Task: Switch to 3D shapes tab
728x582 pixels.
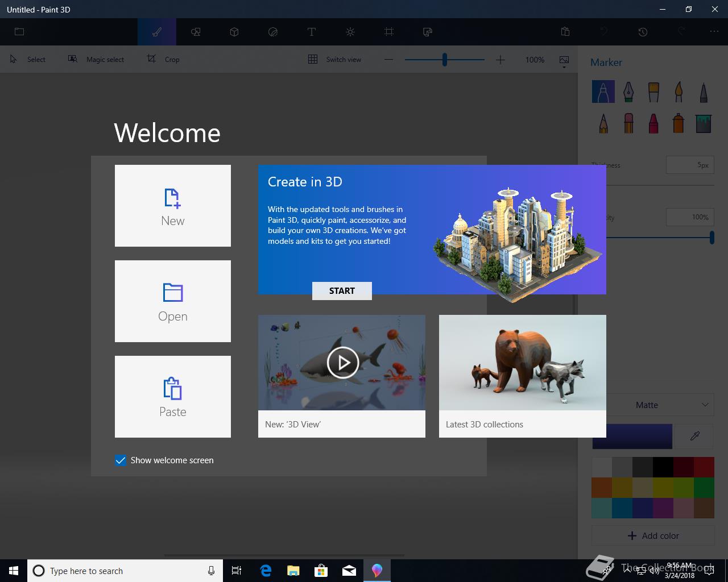Action: 234,32
